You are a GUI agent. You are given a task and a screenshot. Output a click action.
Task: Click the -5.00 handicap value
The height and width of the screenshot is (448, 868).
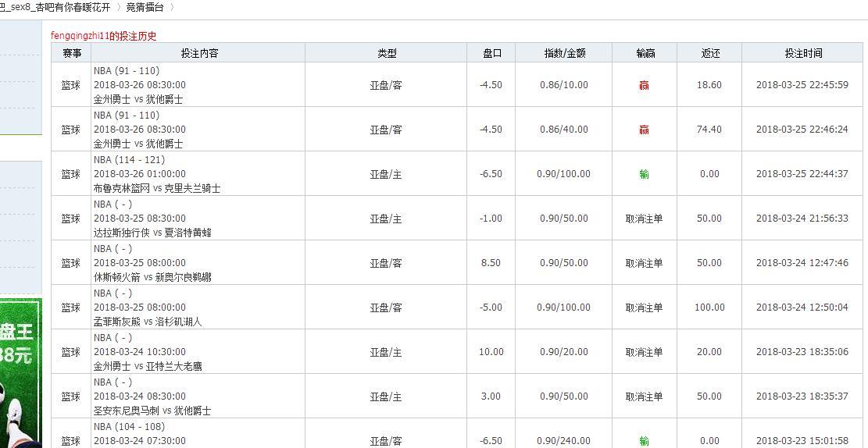click(491, 307)
